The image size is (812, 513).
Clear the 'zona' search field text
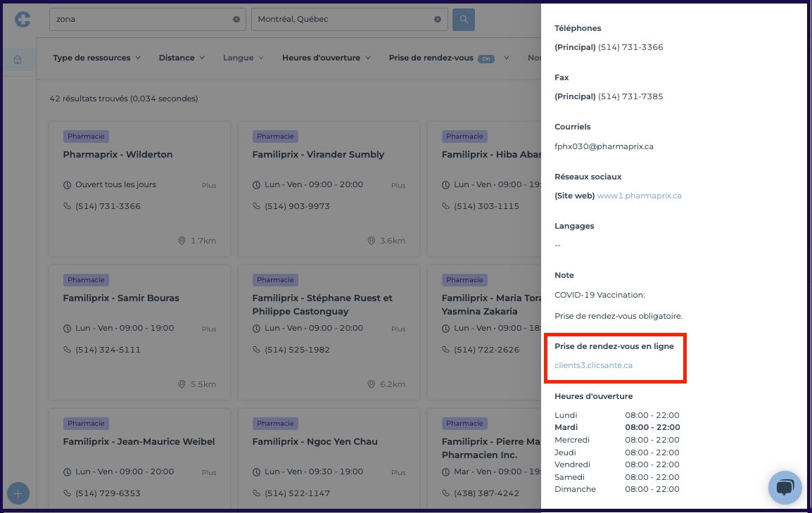tap(236, 20)
